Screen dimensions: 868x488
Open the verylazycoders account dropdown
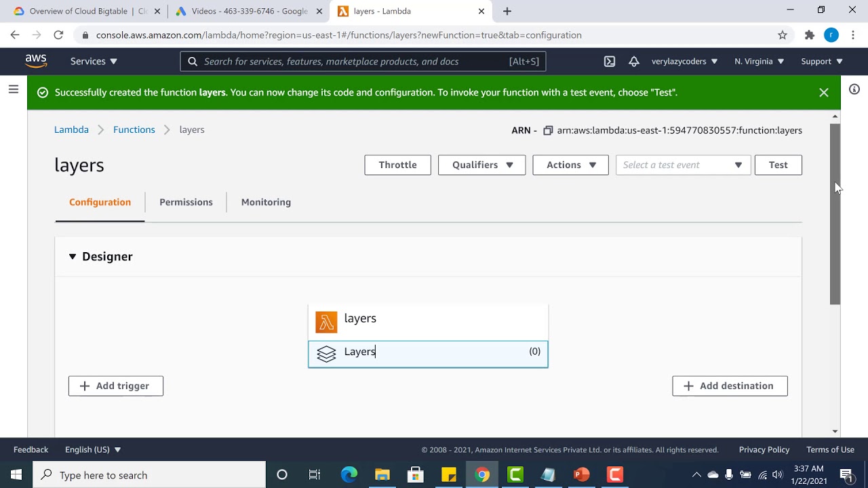(684, 61)
